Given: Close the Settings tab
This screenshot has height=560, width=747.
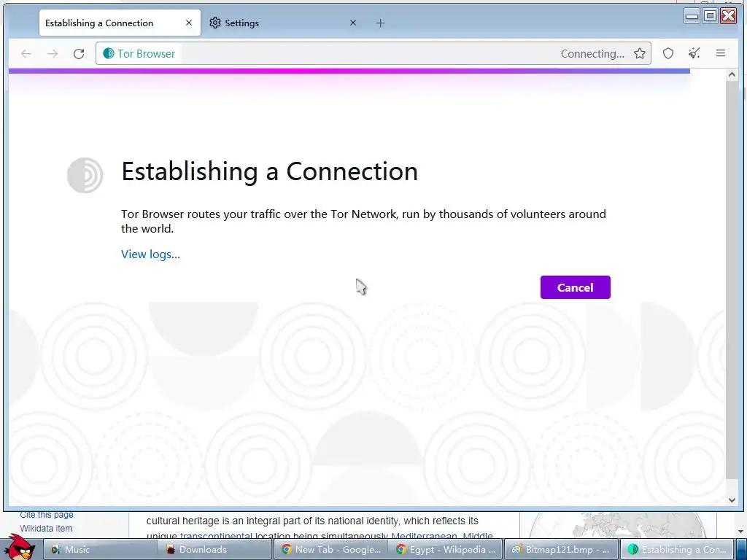Looking at the screenshot, I should point(353,23).
